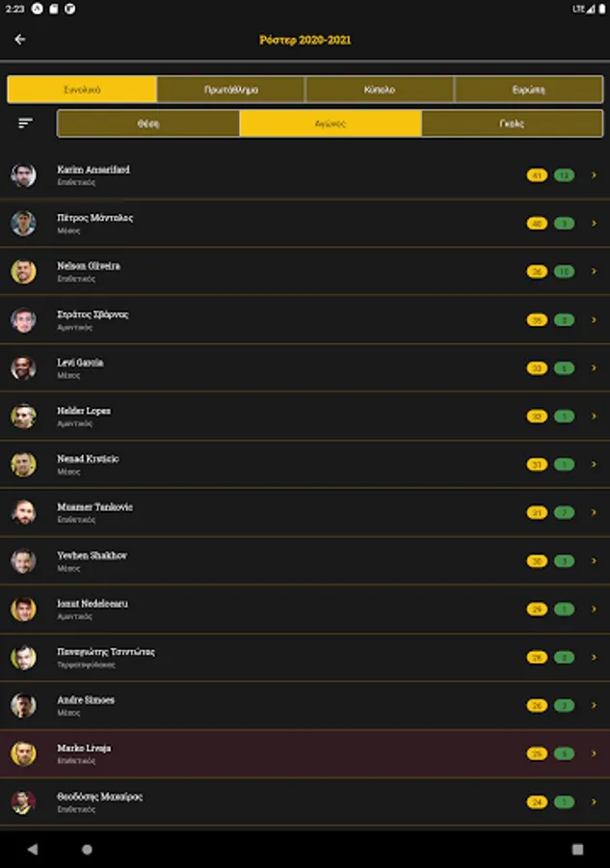Tap Nelson Oliveira's avatar photo
The width and height of the screenshot is (610, 868).
click(23, 271)
